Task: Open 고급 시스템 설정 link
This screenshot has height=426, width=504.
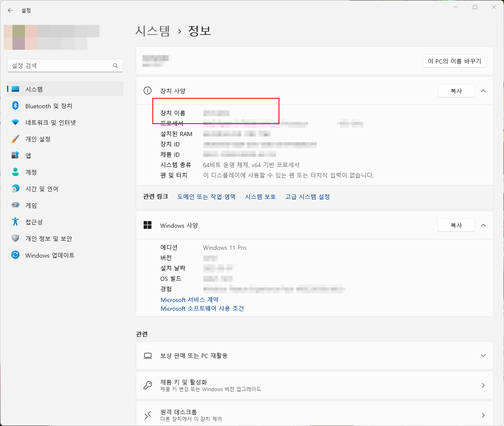Action: point(308,197)
